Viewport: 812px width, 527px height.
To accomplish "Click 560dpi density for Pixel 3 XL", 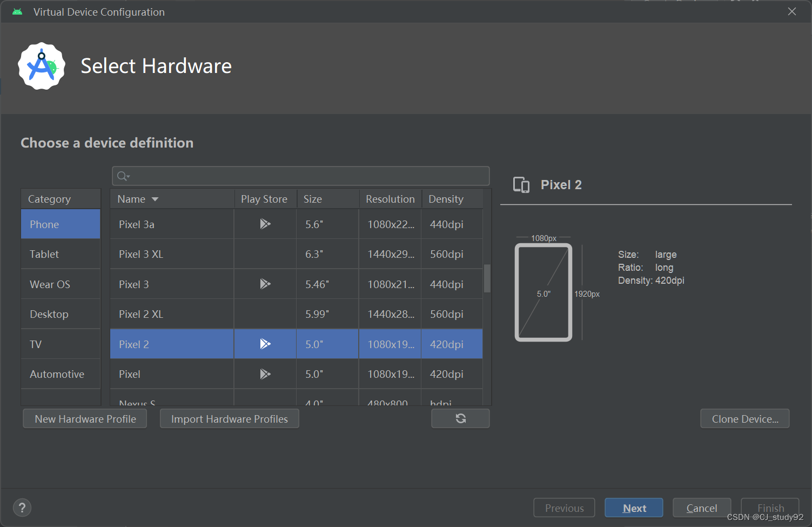I will coord(452,254).
